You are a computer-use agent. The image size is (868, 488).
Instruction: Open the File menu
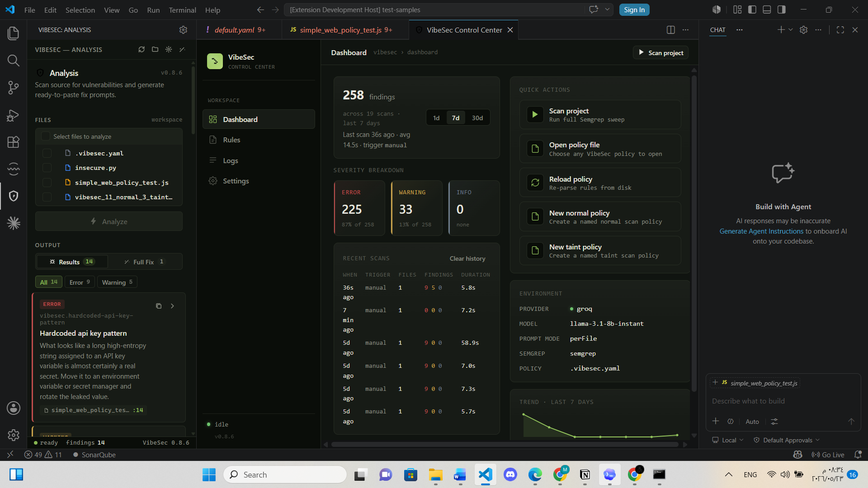tap(29, 9)
